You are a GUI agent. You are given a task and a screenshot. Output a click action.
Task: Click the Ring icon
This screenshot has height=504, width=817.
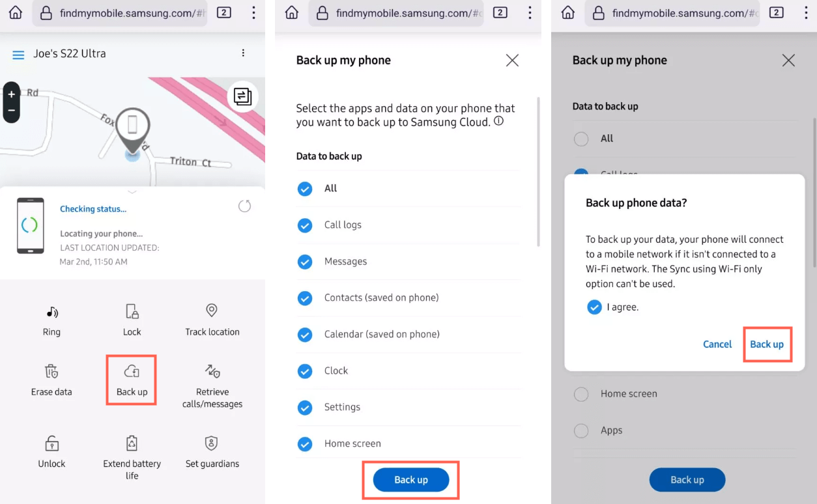tap(51, 313)
